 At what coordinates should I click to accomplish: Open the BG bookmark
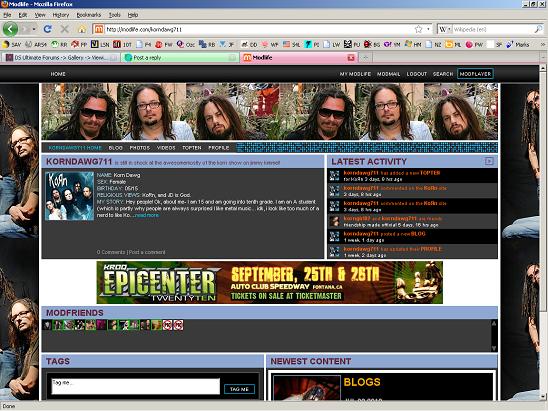tap(372, 44)
